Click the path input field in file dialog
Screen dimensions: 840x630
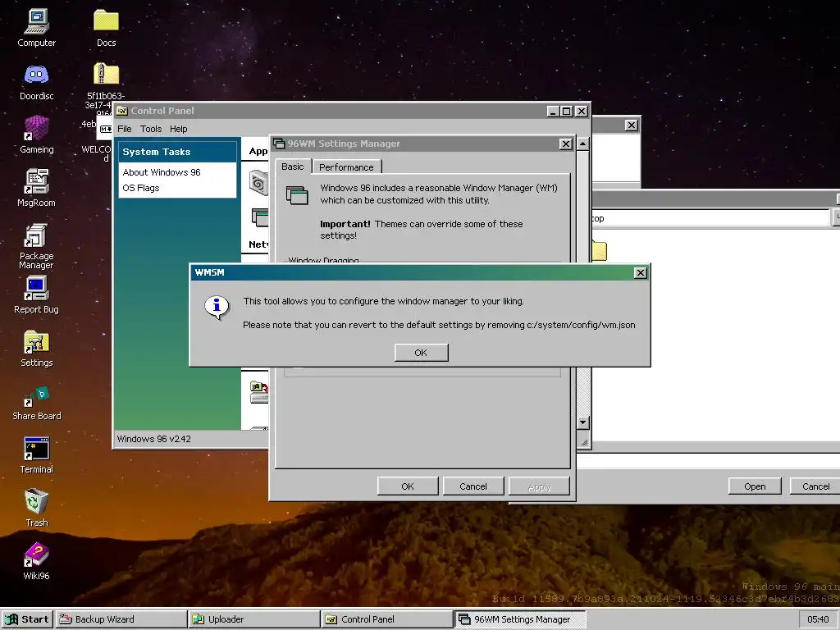click(710, 218)
